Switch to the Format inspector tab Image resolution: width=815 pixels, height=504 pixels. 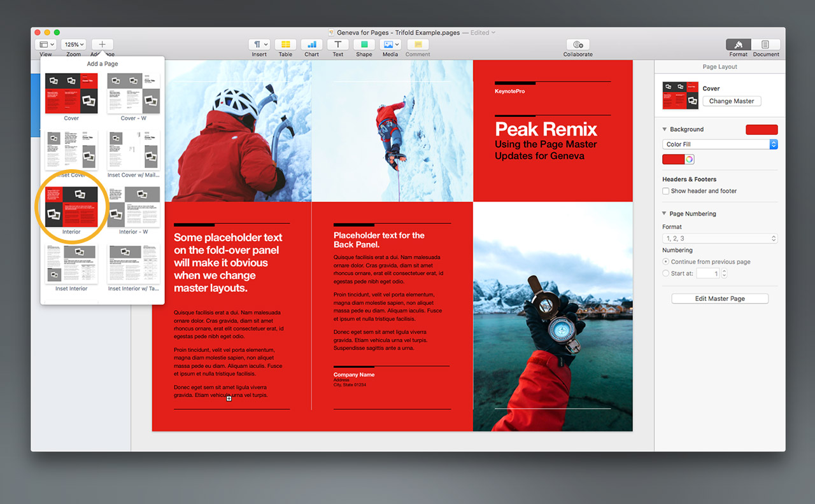pyautogui.click(x=739, y=45)
